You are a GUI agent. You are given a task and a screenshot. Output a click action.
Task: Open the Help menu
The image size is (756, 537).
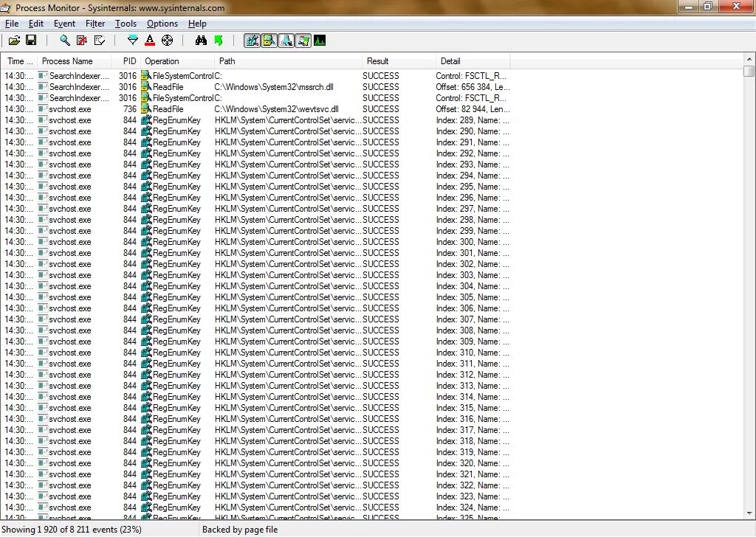point(197,24)
